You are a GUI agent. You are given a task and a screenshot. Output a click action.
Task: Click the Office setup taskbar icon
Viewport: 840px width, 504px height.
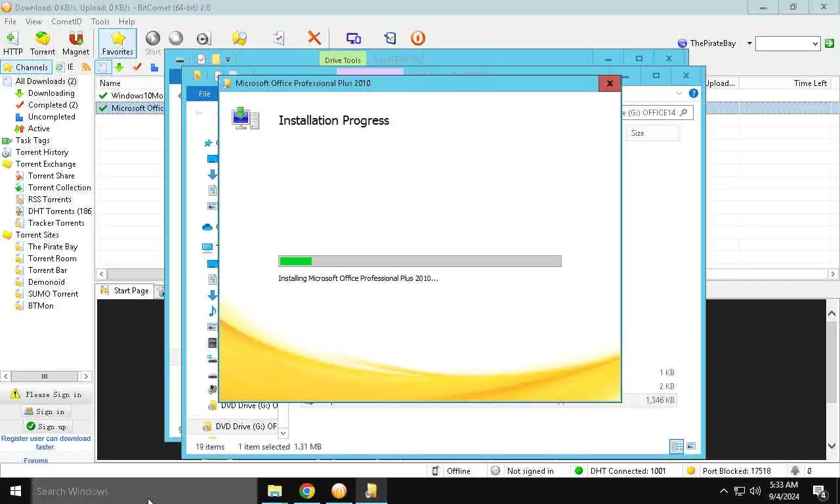click(371, 491)
